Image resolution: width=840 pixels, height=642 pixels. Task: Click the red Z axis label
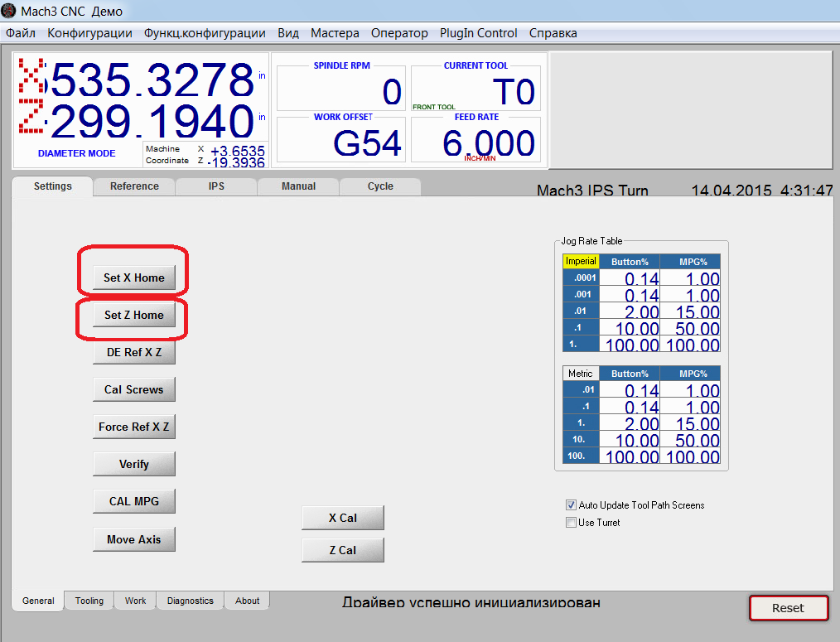click(31, 116)
